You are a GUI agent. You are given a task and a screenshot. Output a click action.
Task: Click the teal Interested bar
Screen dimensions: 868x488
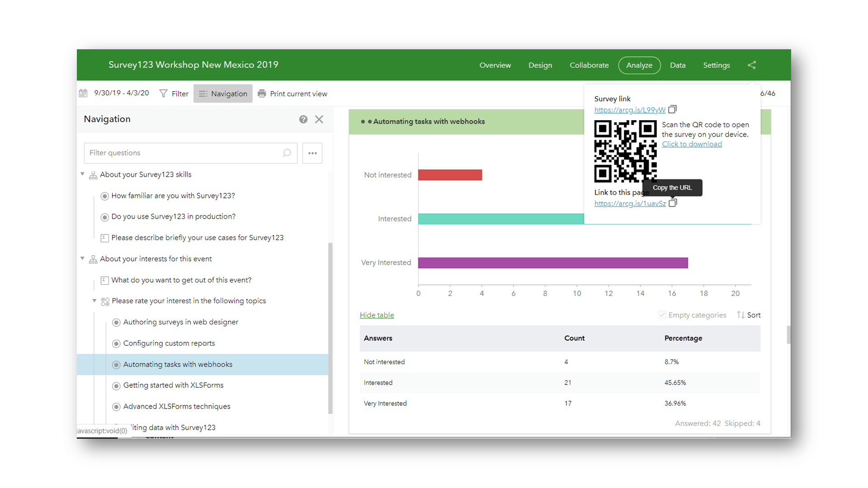(501, 219)
